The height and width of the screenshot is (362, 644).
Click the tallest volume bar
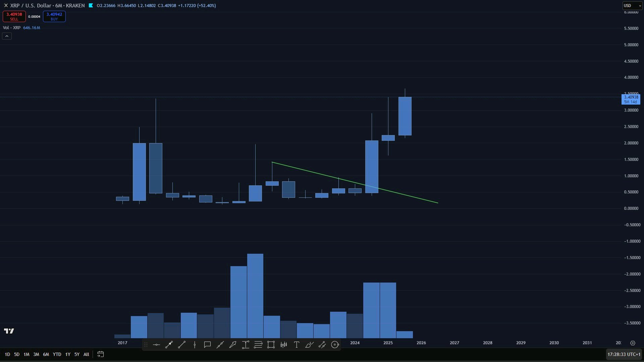click(255, 296)
